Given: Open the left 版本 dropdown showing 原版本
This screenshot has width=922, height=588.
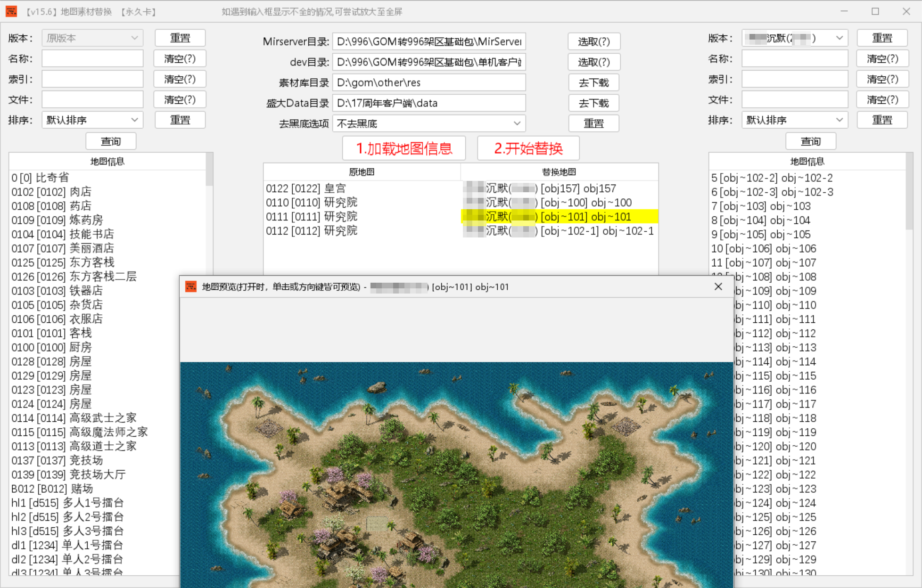Looking at the screenshot, I should pos(92,38).
